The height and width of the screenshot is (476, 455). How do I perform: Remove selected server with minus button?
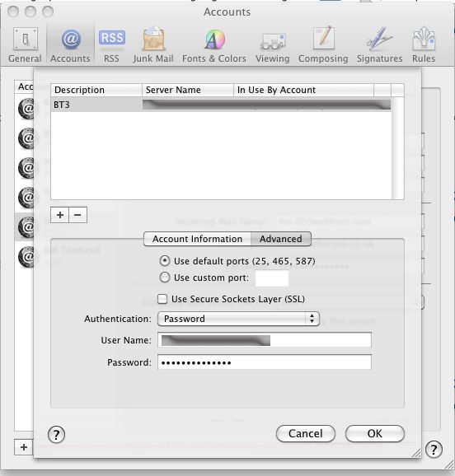click(x=77, y=215)
